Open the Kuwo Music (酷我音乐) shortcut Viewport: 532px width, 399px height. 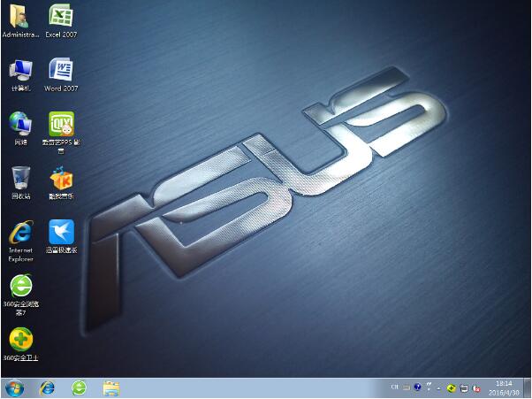coord(61,183)
